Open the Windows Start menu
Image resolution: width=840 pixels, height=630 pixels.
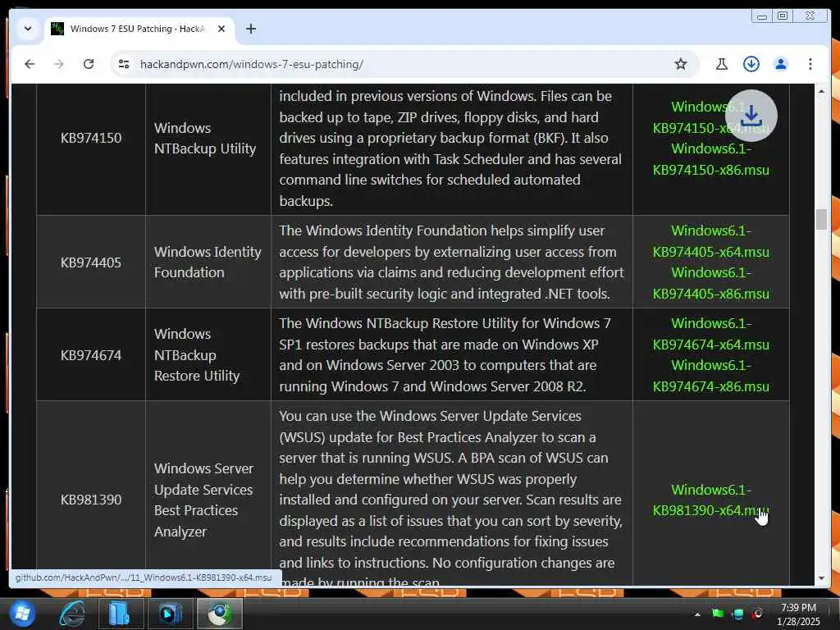tap(22, 614)
